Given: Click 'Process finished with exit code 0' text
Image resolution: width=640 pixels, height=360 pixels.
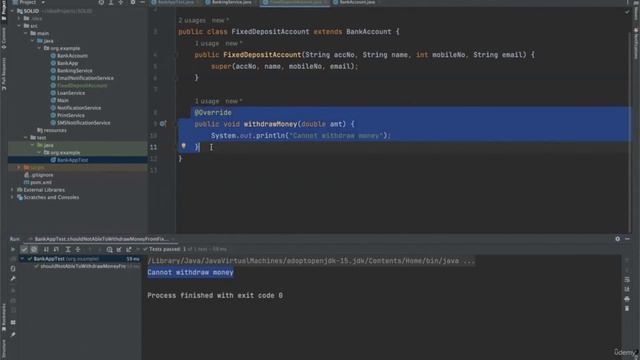Looking at the screenshot, I should (215, 295).
